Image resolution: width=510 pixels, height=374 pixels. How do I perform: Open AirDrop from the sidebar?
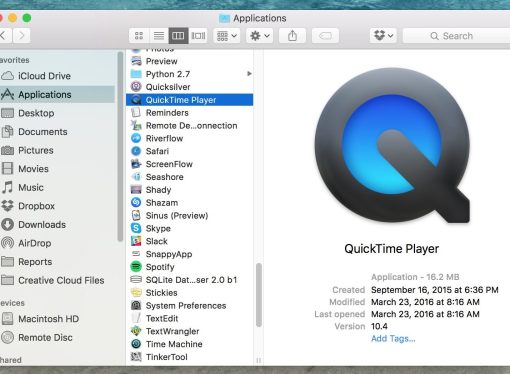(x=57, y=243)
